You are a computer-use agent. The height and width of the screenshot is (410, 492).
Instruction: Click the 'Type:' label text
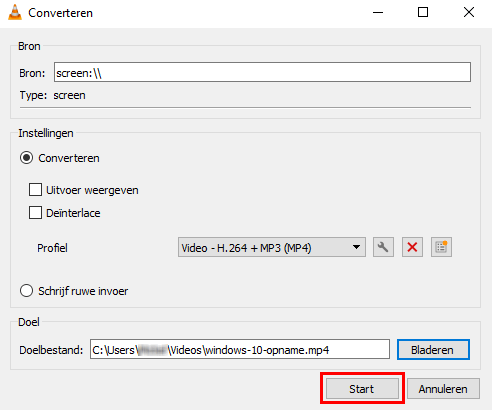33,95
